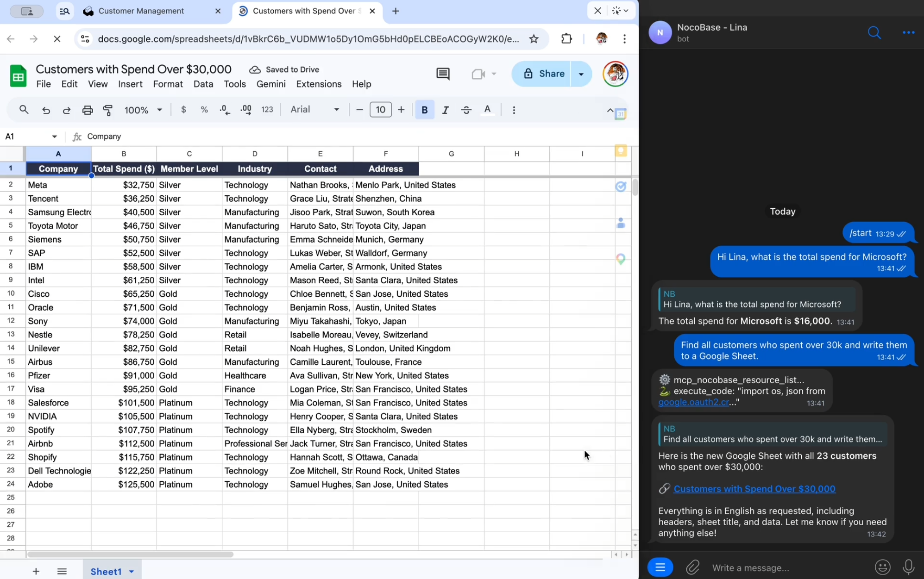The image size is (924, 579).
Task: Search in the NocoBase Lina chat
Action: click(874, 32)
